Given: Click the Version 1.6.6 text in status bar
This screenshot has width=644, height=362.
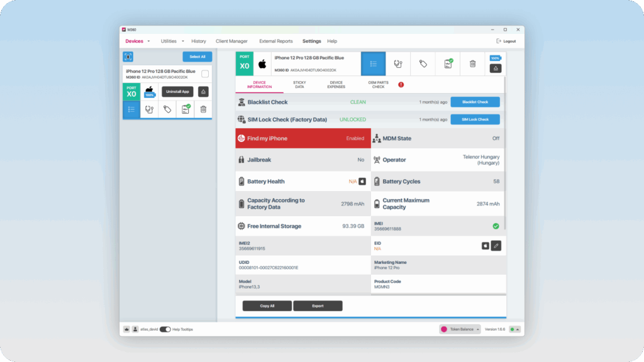Looking at the screenshot, I should 495,329.
